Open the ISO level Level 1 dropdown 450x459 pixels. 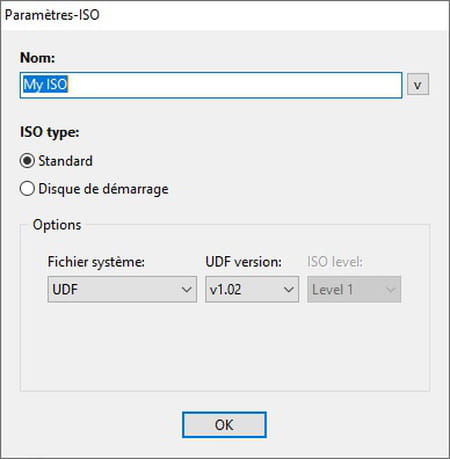(x=354, y=289)
